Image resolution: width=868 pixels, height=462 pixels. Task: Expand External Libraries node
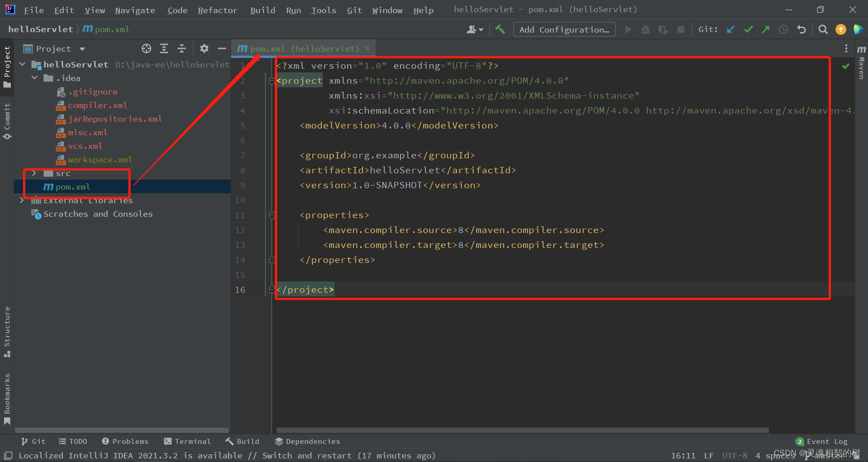tap(22, 200)
